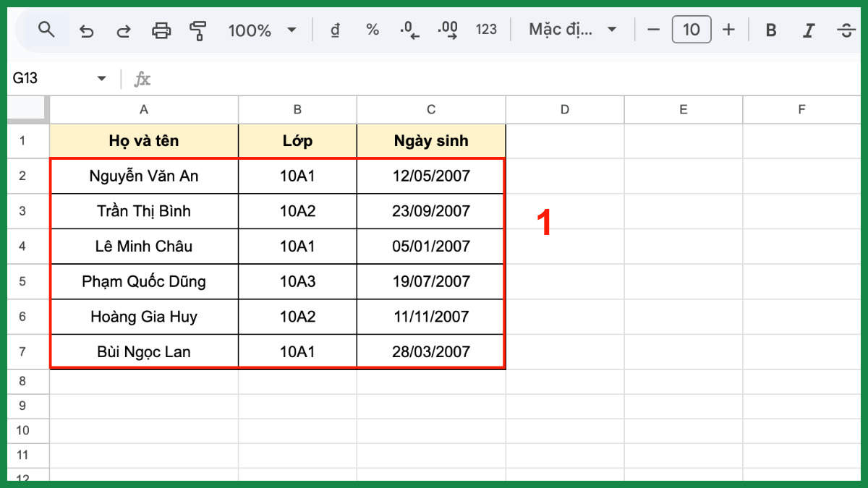This screenshot has width=868, height=488.
Task: Select cell Phạm Quốc Dũng
Action: [x=144, y=281]
